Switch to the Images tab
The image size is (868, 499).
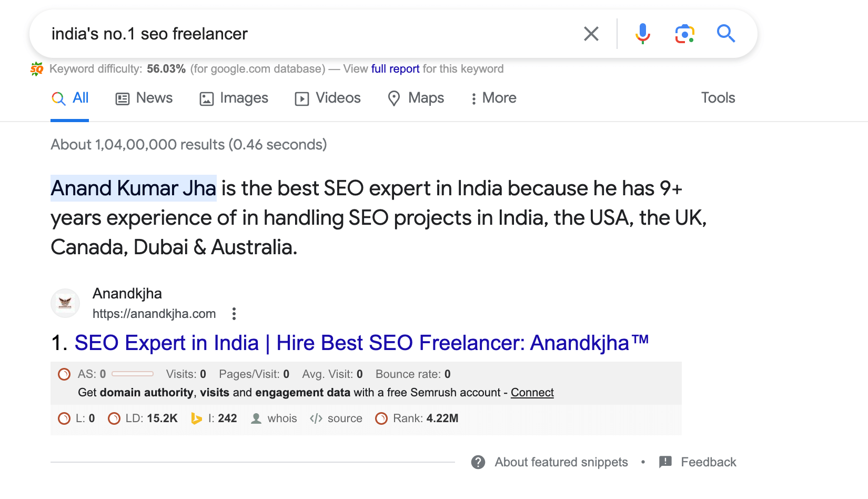pyautogui.click(x=234, y=98)
